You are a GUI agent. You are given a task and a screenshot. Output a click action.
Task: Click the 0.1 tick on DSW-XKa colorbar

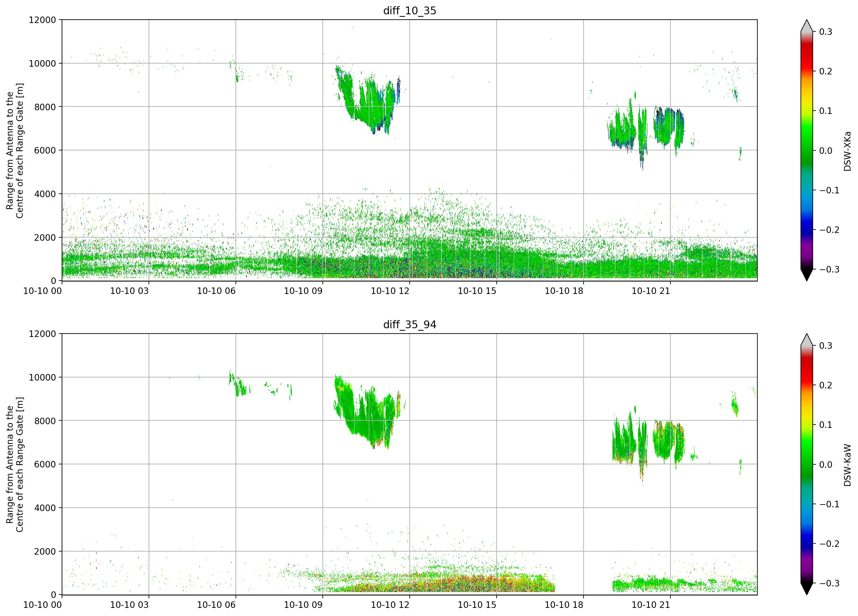tap(826, 111)
